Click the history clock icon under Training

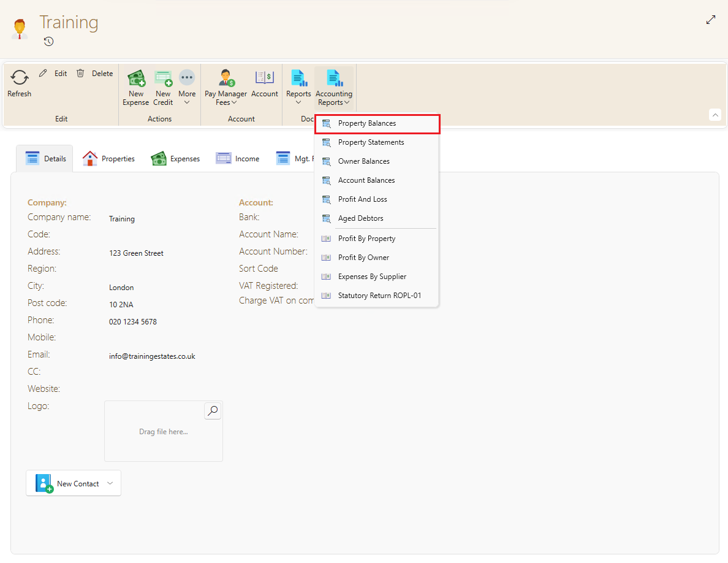click(49, 42)
